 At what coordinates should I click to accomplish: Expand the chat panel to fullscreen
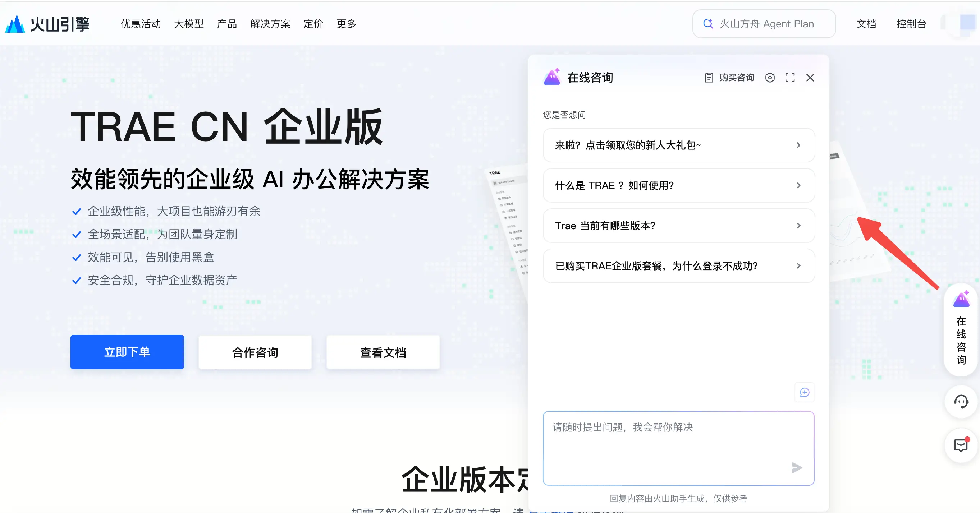[790, 78]
